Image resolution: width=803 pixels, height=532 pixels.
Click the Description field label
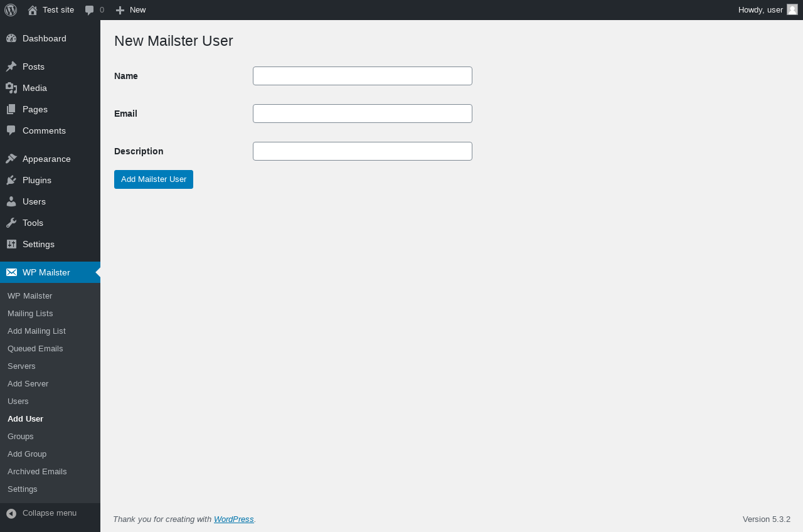139,151
